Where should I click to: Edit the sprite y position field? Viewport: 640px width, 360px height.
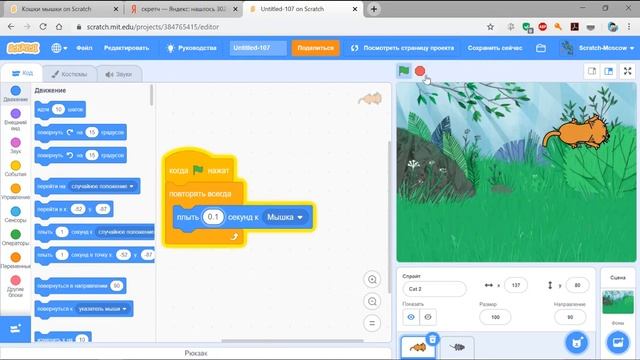(x=577, y=285)
